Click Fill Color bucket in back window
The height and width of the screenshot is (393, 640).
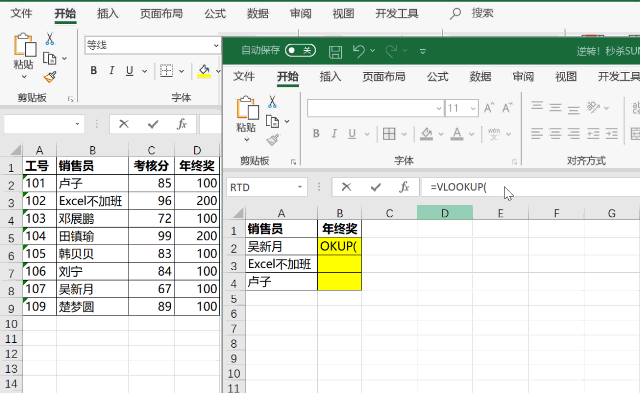[x=204, y=71]
